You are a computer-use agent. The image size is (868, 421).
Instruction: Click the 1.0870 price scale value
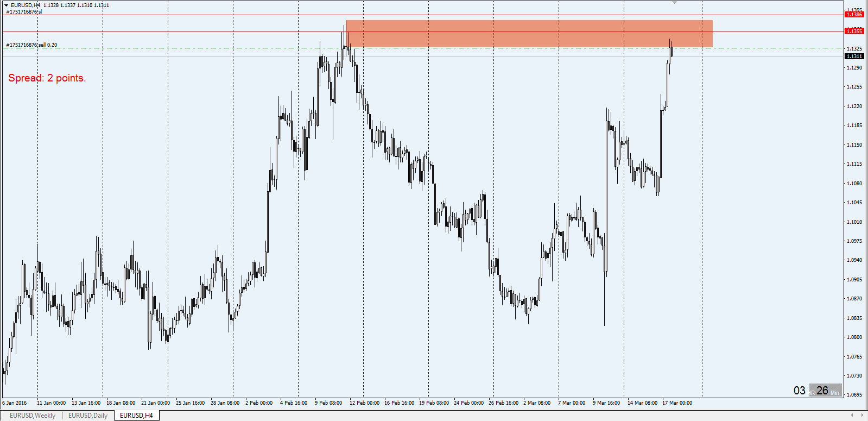[x=854, y=299]
